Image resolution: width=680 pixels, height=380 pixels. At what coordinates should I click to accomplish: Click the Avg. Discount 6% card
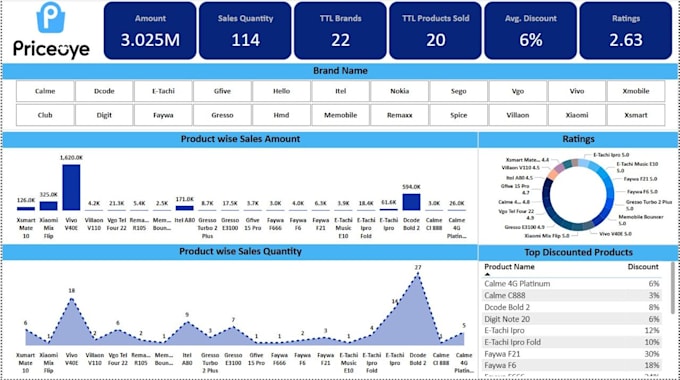tap(531, 30)
